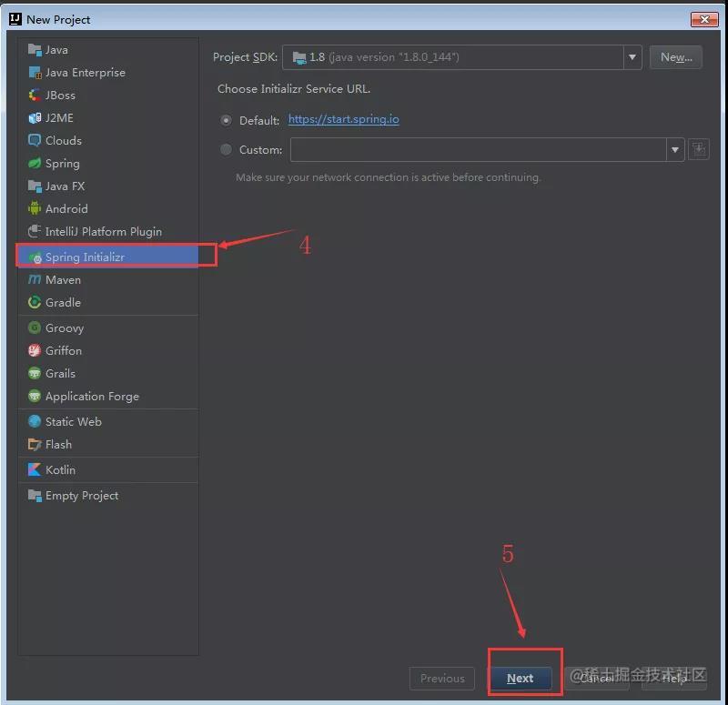Open the https://start.spring.io link
The width and height of the screenshot is (728, 705).
(344, 119)
